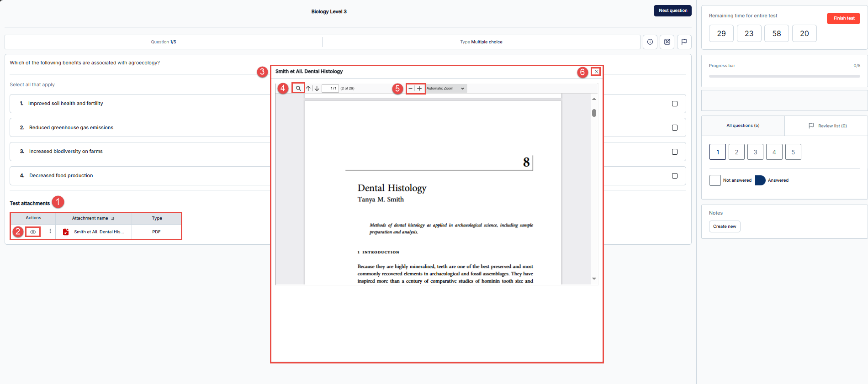
Task: Select the All questions tab
Action: [743, 126]
